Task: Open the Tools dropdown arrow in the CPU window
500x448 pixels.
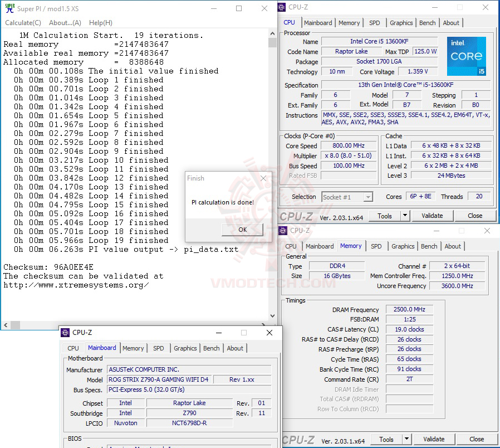Action: pyautogui.click(x=405, y=216)
